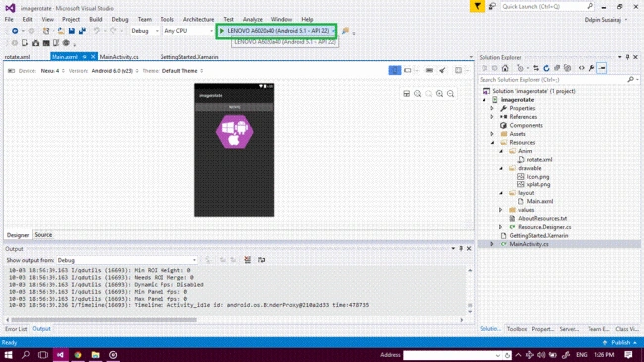644x362 pixels.
Task: Toggle Show All Files in Solution Explorer
Action: coord(567,68)
